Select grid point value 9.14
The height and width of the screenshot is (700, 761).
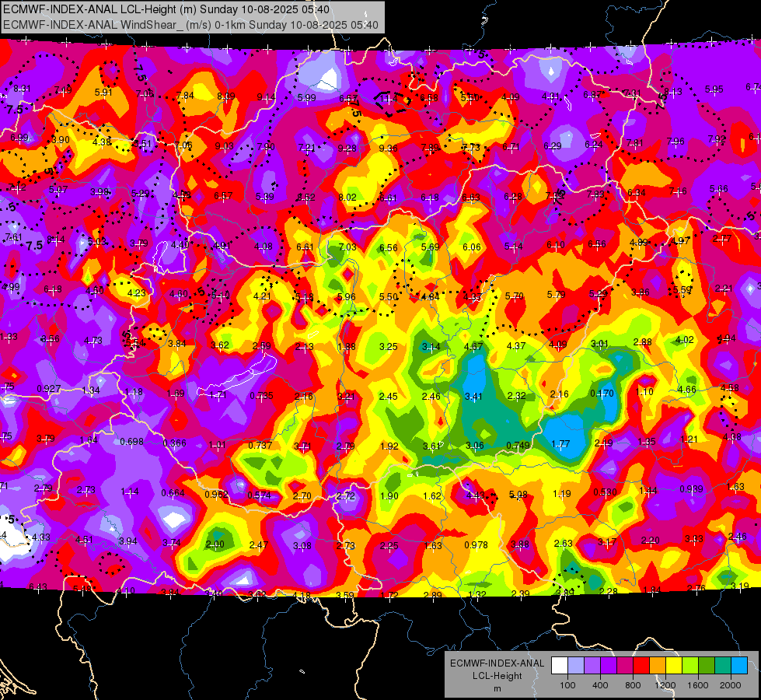tap(266, 97)
